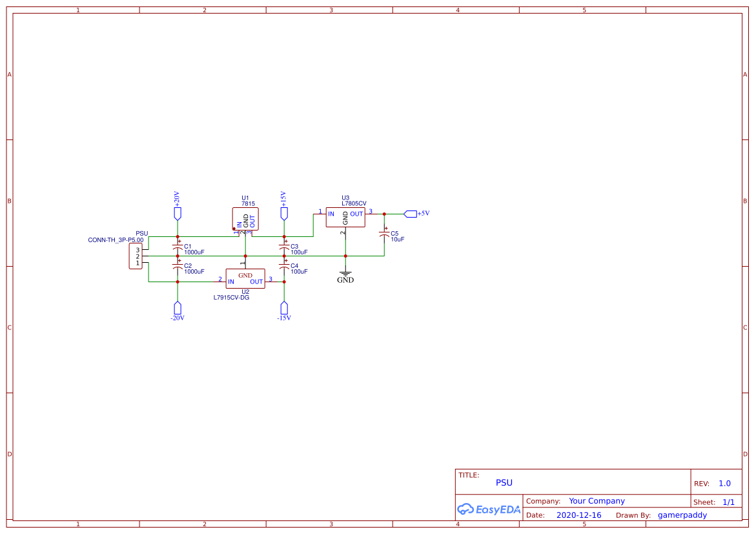Screen dimensions: 756x534
Task: Select the U3 L7805CV regulator symbol
Action: pyautogui.click(x=345, y=217)
